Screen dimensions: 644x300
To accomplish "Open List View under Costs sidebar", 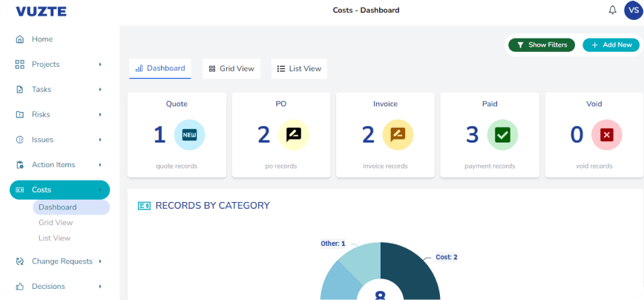I will (x=54, y=238).
